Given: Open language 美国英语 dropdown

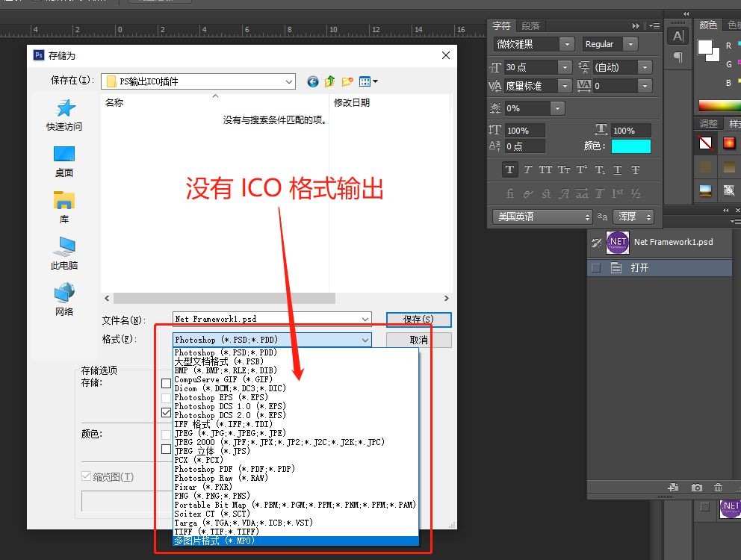Looking at the screenshot, I should tap(542, 217).
